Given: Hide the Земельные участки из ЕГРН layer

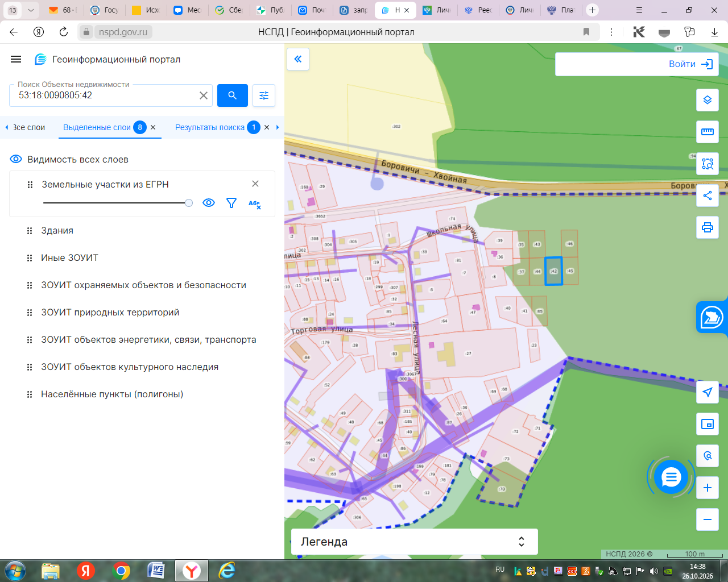Looking at the screenshot, I should pyautogui.click(x=209, y=203).
